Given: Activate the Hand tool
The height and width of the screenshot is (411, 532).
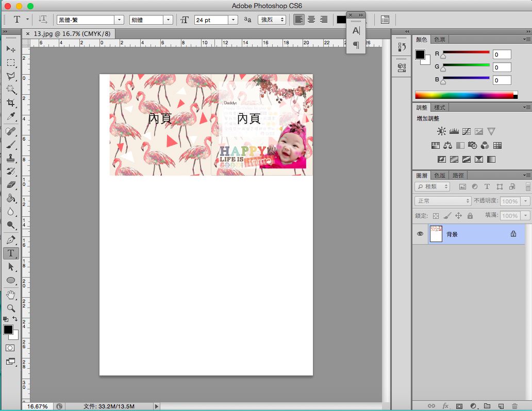Looking at the screenshot, I should 10,295.
